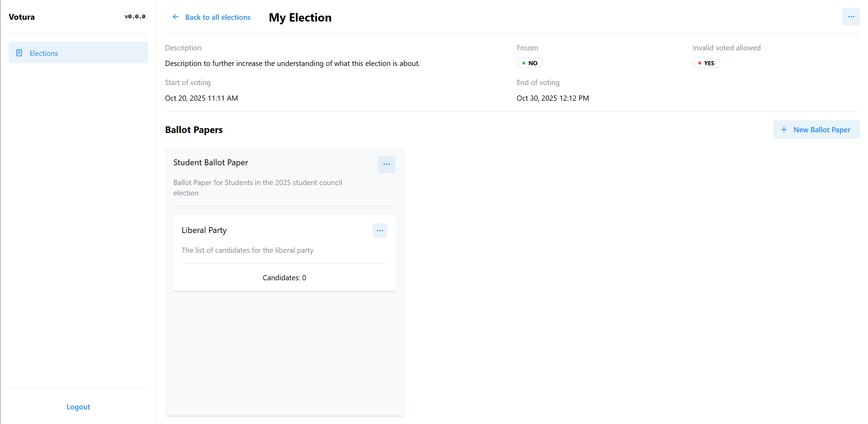The width and height of the screenshot is (868, 424).
Task: Click plus icon for New Ballot Paper
Action: [784, 130]
